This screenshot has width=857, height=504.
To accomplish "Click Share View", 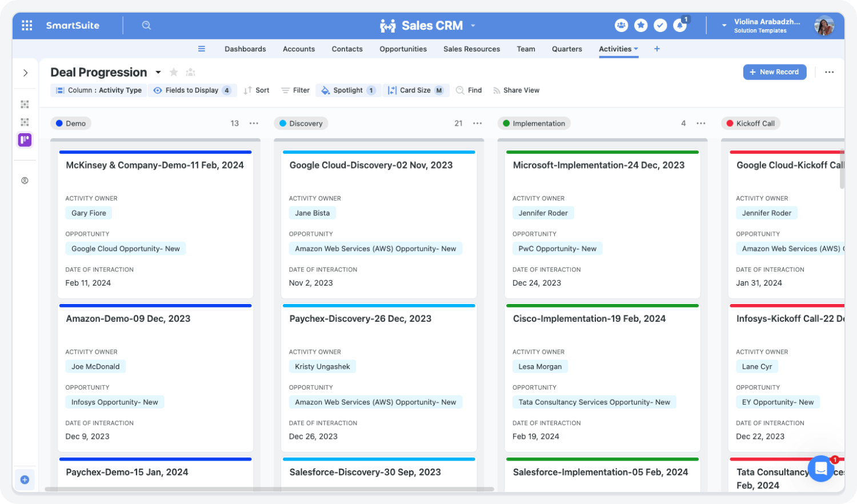I will coord(516,90).
